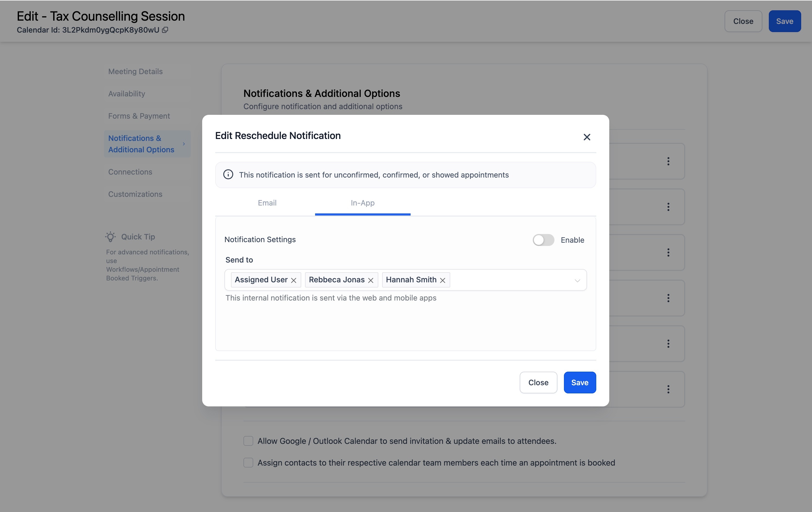Image resolution: width=812 pixels, height=512 pixels.
Task: Switch to the Email tab
Action: pyautogui.click(x=267, y=203)
